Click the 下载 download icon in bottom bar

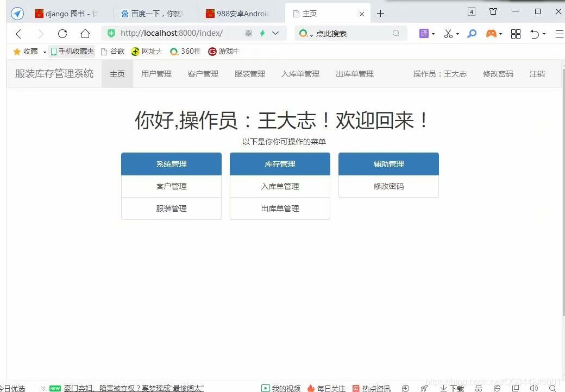[451, 388]
